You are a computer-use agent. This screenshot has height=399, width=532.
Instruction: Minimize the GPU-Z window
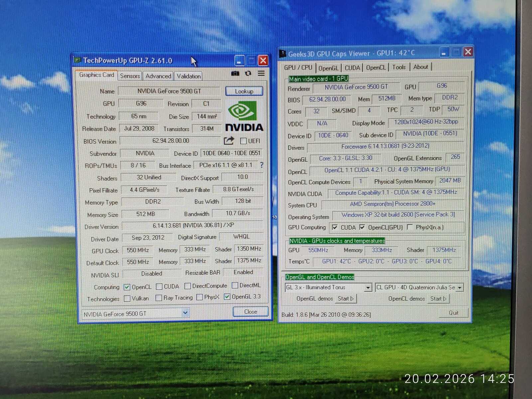239,61
